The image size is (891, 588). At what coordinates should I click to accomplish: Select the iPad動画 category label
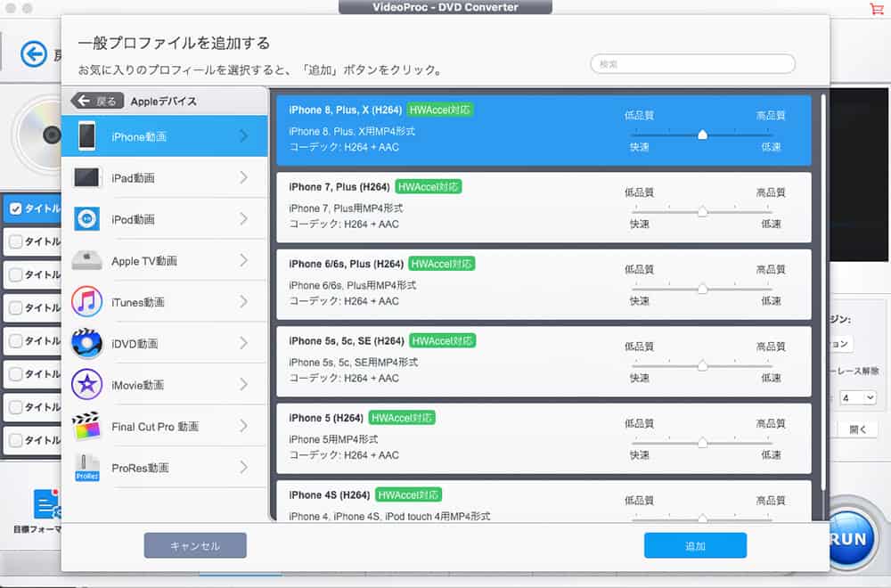pos(133,178)
